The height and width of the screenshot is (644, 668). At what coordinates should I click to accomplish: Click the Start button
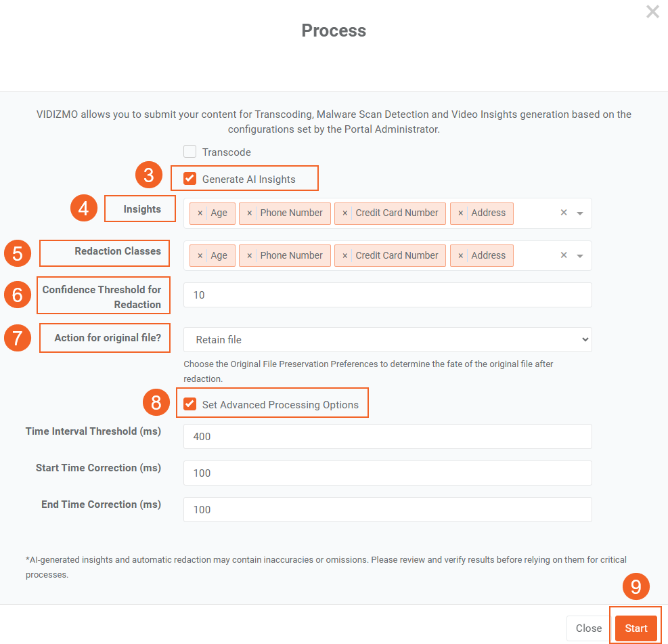click(x=636, y=628)
